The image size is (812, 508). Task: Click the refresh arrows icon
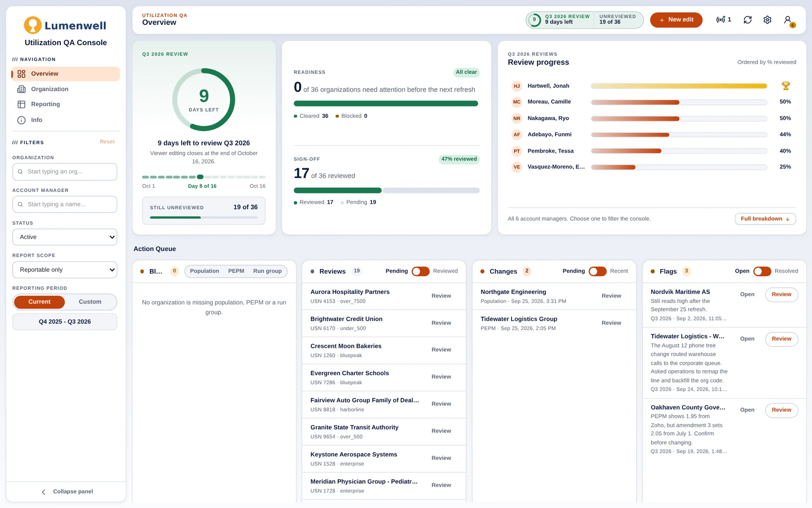click(747, 20)
